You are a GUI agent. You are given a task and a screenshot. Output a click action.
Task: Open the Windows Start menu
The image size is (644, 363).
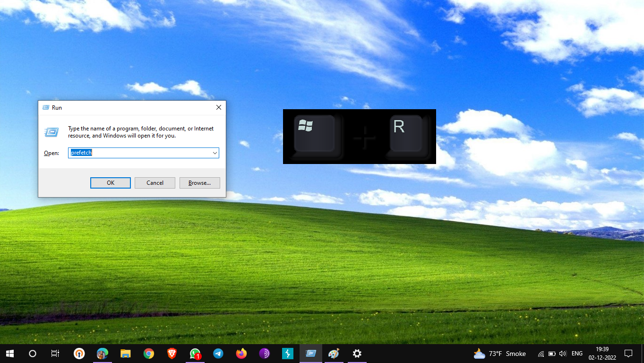click(x=9, y=354)
